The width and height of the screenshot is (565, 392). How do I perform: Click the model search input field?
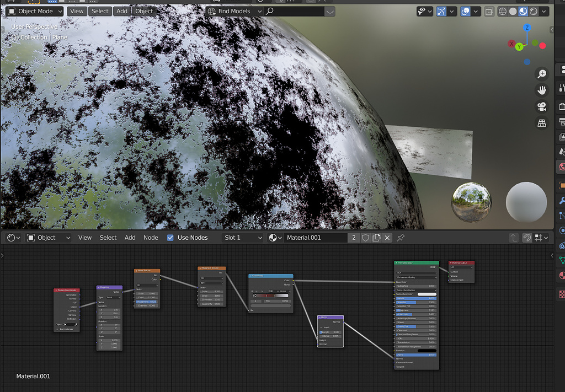pyautogui.click(x=294, y=11)
